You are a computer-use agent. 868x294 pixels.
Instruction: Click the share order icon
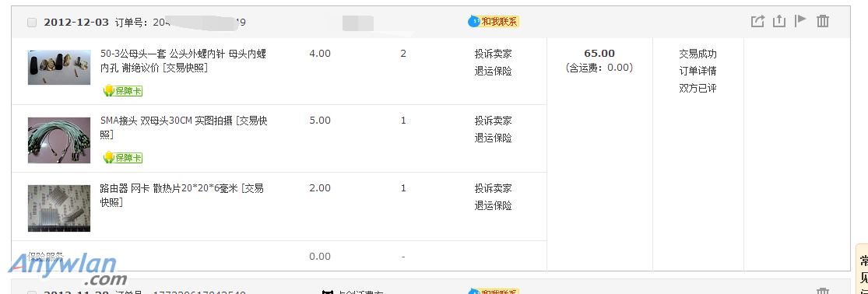[x=757, y=22]
